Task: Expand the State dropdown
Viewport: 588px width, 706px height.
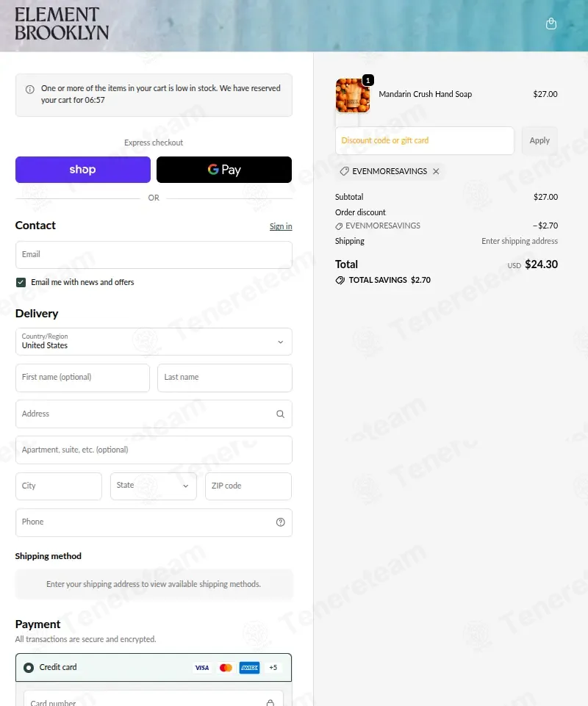Action: coord(154,486)
